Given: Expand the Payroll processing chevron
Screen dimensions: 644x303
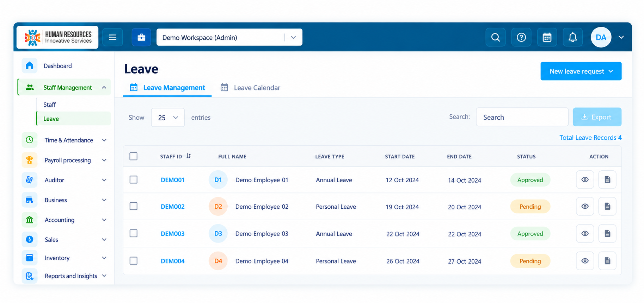Looking at the screenshot, I should 104,160.
